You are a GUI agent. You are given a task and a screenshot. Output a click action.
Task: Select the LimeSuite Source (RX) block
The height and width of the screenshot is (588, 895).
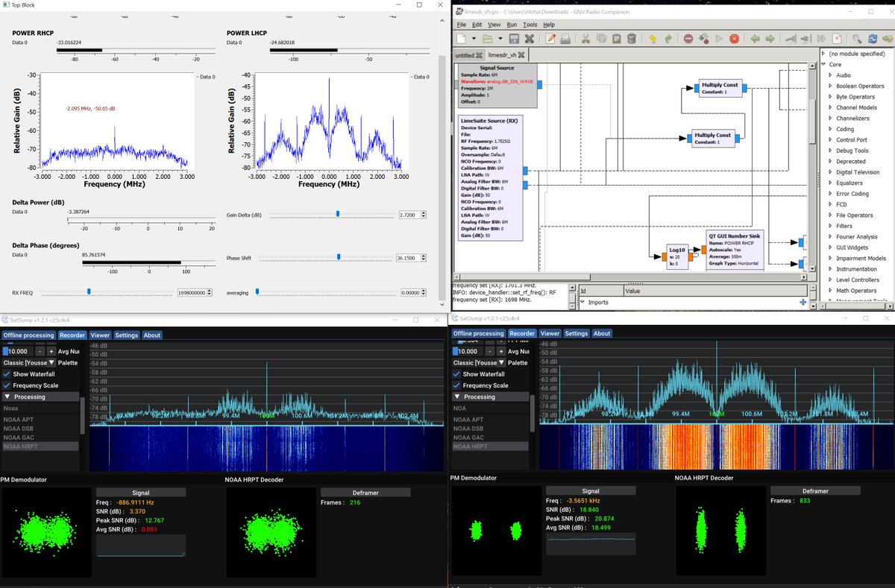click(x=491, y=177)
